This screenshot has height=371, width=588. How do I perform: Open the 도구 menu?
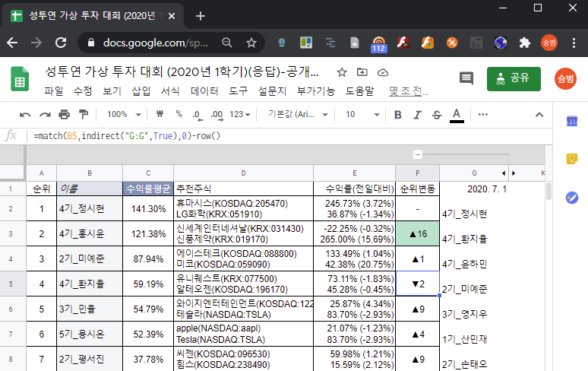click(239, 91)
